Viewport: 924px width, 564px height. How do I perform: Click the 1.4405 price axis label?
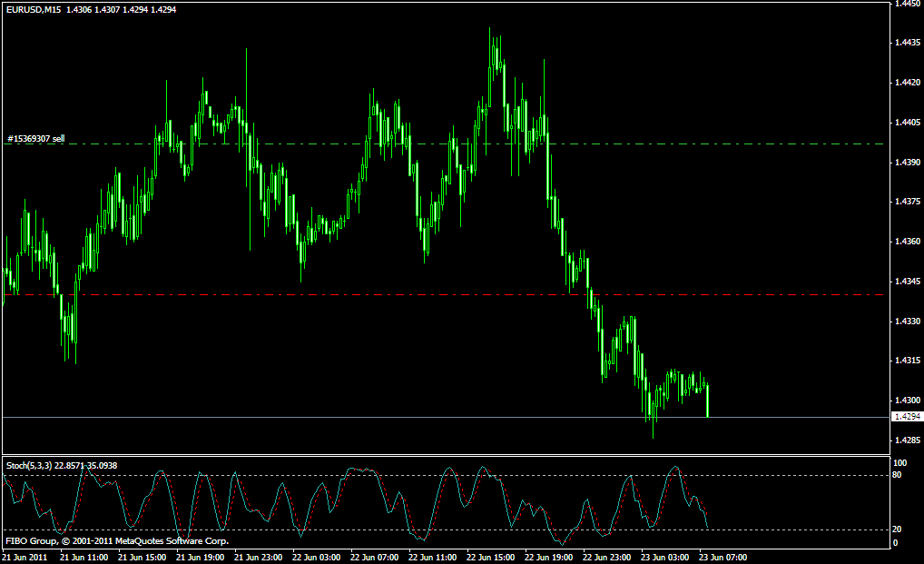click(907, 123)
